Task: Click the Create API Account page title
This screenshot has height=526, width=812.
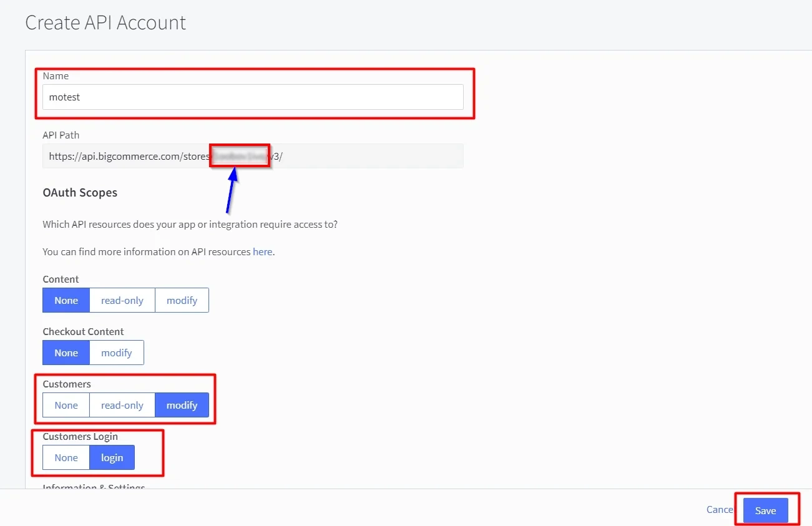Action: pos(105,22)
